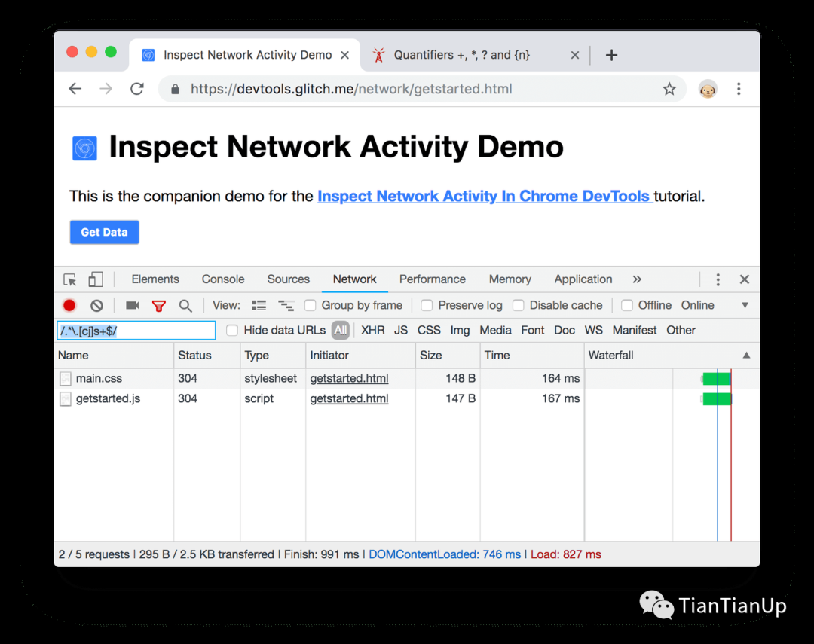Clear the network log icon
This screenshot has width=814, height=644.
[x=96, y=305]
